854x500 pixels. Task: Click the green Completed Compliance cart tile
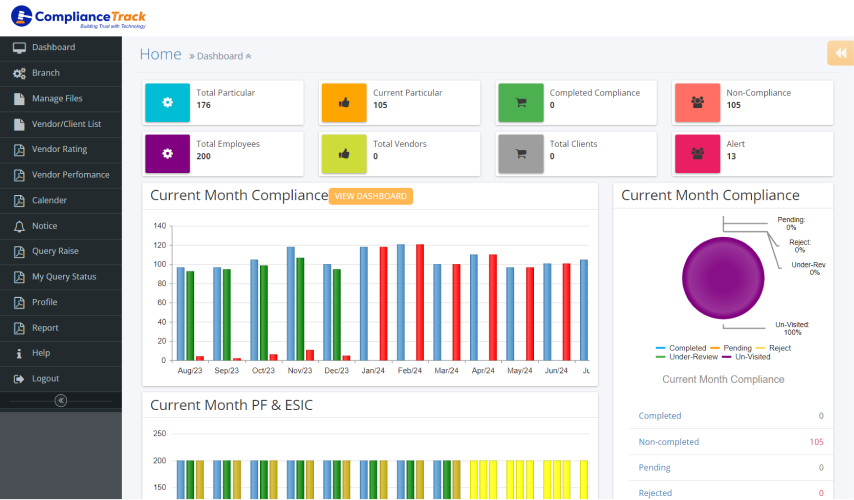coord(520,102)
